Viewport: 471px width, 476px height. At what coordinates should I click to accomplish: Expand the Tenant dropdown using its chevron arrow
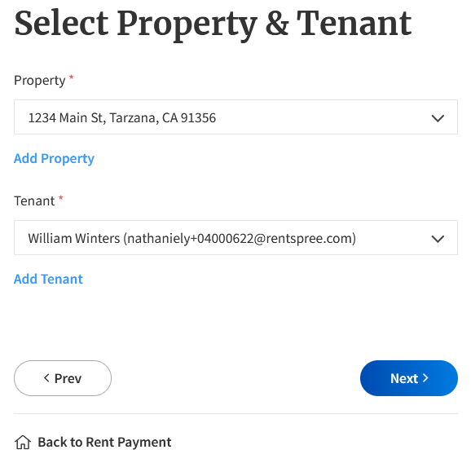coord(438,239)
